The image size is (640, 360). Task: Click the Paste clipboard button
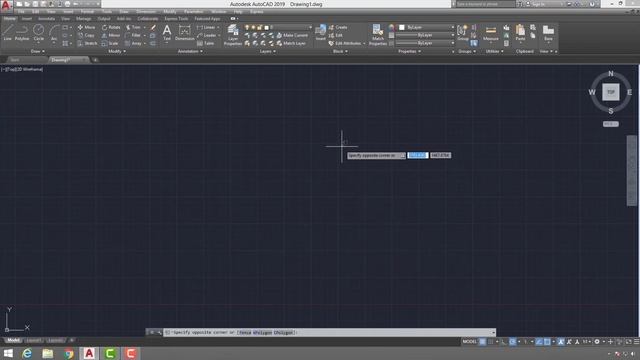(520, 32)
